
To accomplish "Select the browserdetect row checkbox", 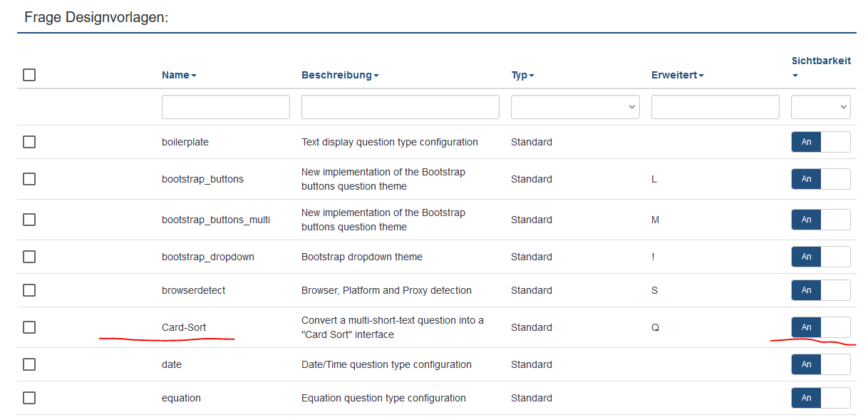I will [29, 290].
